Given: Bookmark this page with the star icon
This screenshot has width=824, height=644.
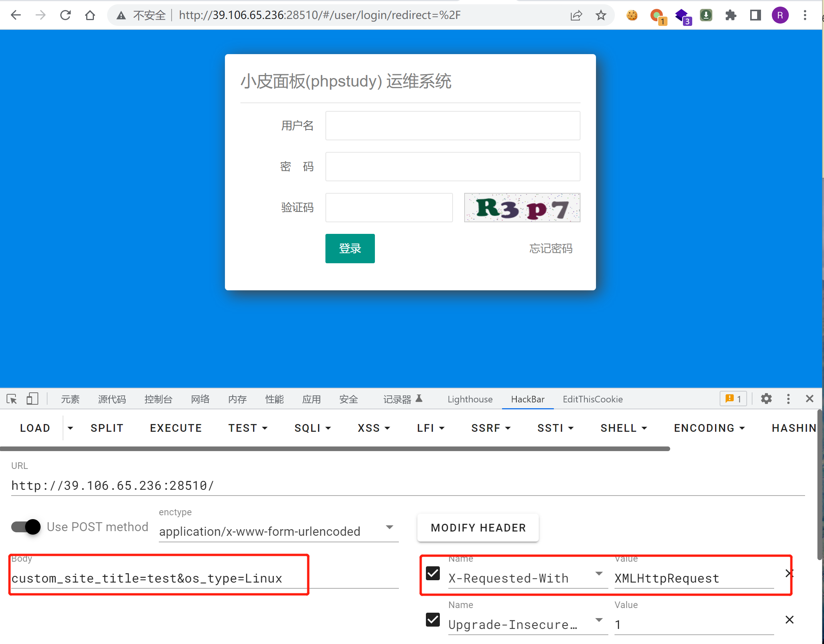Looking at the screenshot, I should click(x=601, y=15).
